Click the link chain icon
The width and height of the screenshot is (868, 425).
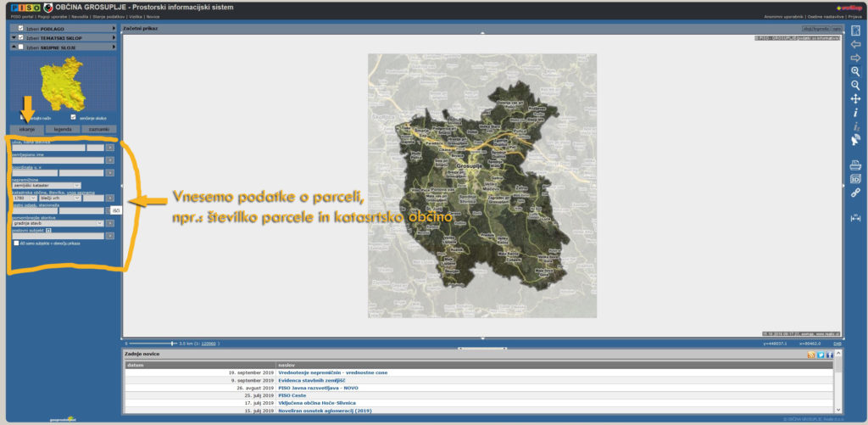[x=855, y=193]
